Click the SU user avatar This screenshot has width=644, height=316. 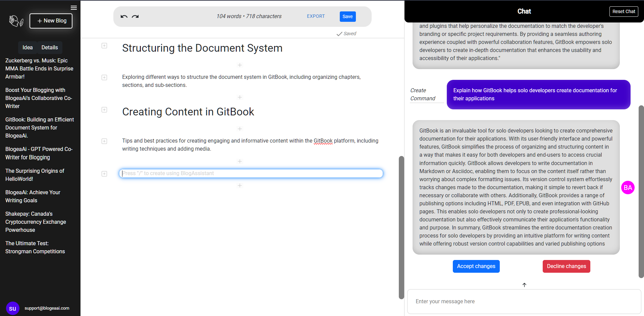pos(12,308)
